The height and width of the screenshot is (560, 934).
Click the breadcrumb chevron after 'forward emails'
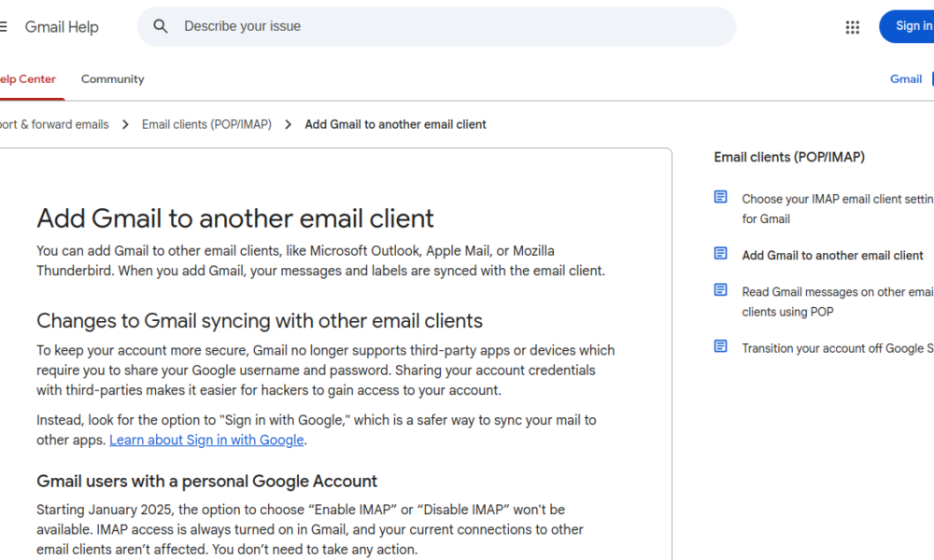125,124
